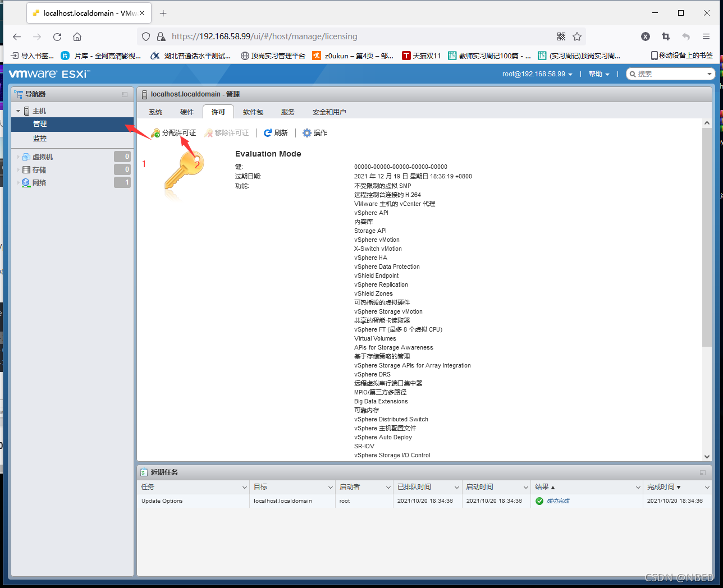Click the scrollbar down arrow
The width and height of the screenshot is (723, 588).
707,457
